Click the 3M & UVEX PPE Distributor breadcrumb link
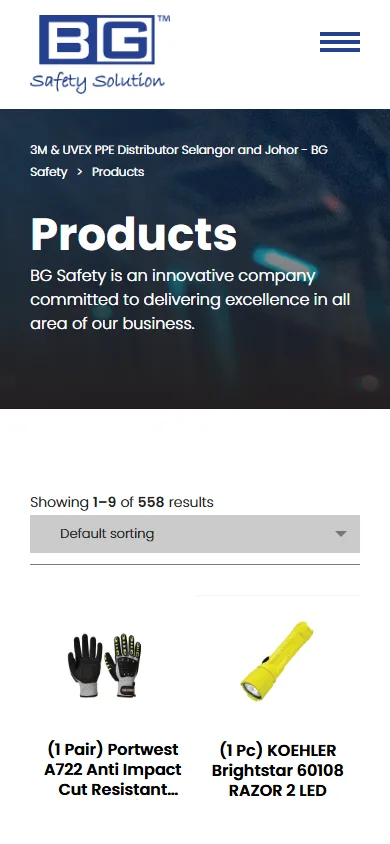Screen dimensions: 390x844 click(179, 160)
